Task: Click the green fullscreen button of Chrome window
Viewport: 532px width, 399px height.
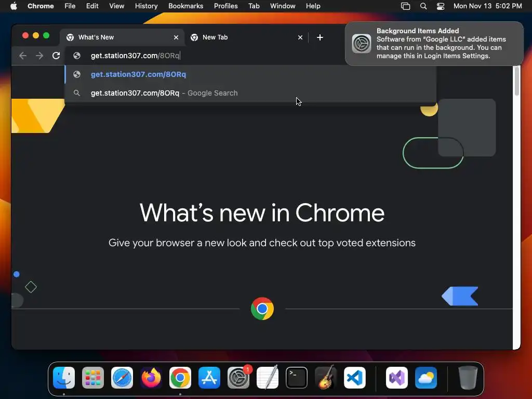Action: pos(46,35)
